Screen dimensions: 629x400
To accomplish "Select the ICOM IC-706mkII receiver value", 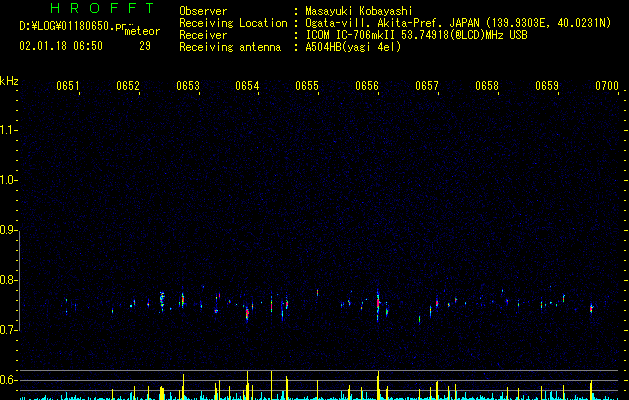I will click(416, 35).
